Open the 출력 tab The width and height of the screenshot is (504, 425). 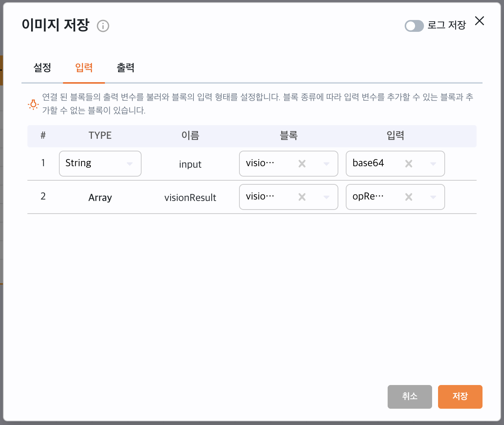click(125, 68)
